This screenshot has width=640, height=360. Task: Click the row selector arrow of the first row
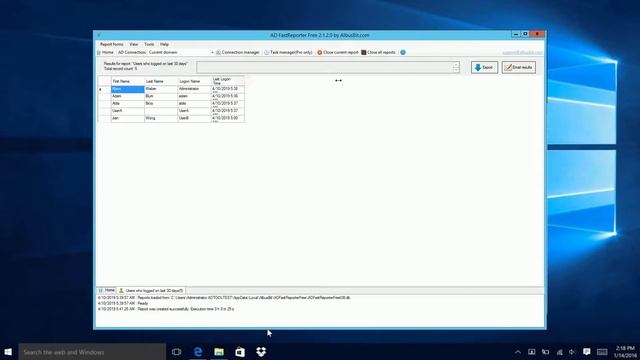[x=104, y=89]
